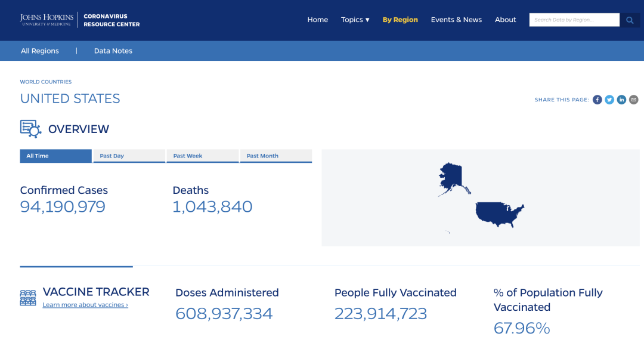Viewport: 644px width, 349px height.
Task: Open All Regions link
Action: click(x=40, y=51)
